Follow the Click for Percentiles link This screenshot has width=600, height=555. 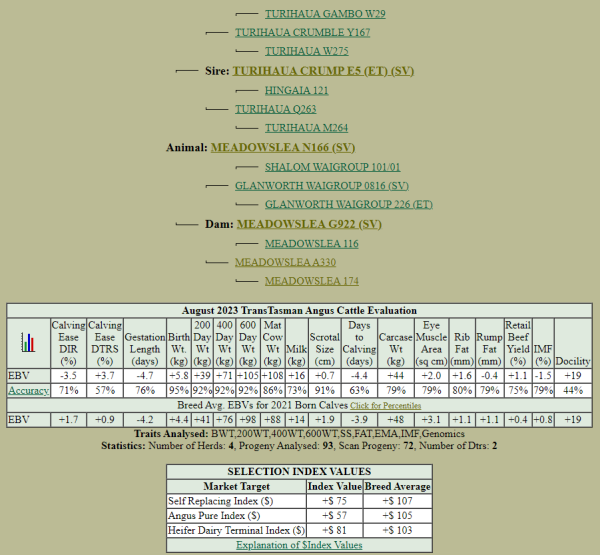pos(385,406)
